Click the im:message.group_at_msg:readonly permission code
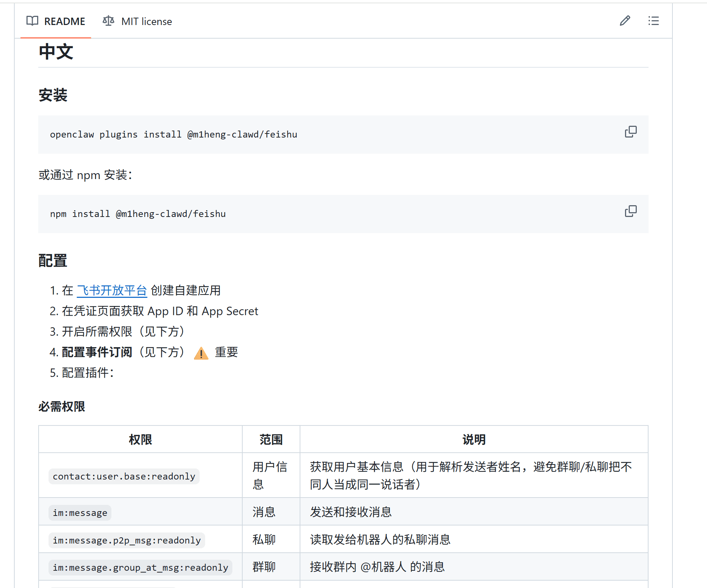Image resolution: width=707 pixels, height=588 pixels. [x=140, y=567]
